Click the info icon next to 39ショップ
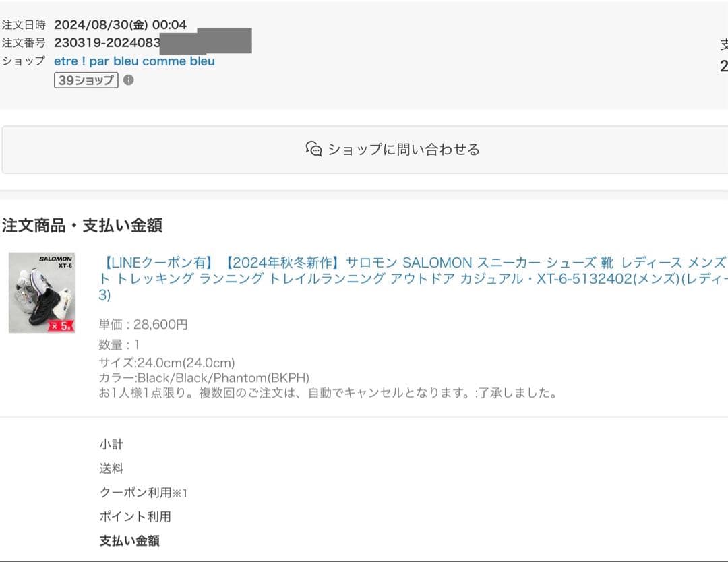728x562 pixels. point(129,80)
